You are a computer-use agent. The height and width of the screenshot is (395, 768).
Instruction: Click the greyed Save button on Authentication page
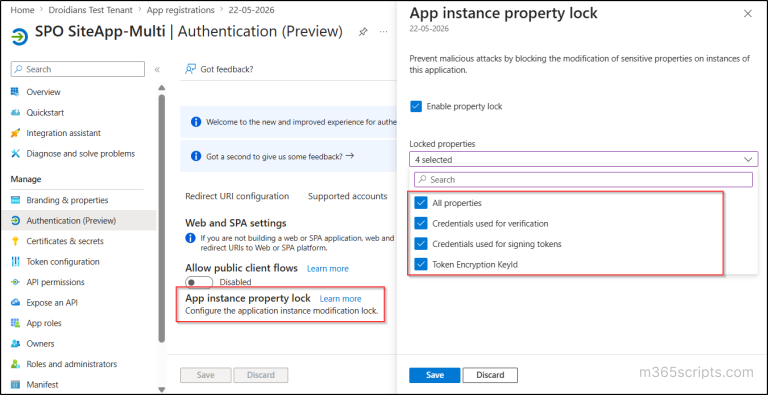coord(206,375)
